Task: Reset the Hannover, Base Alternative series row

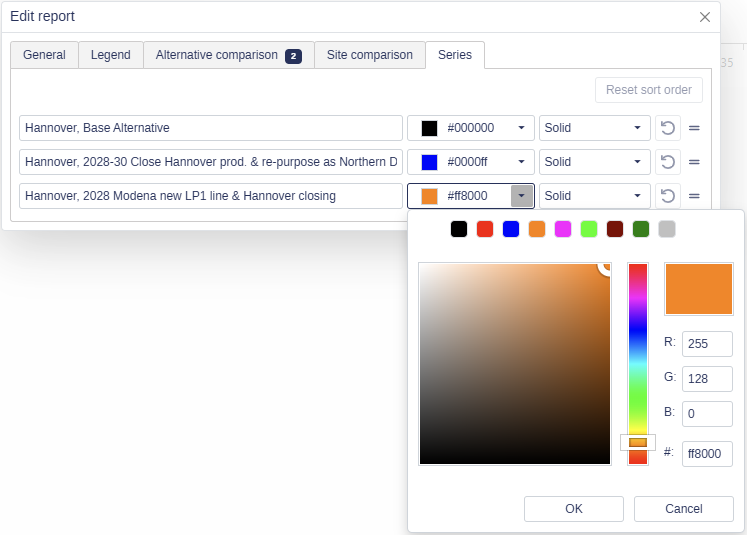Action: pyautogui.click(x=667, y=128)
